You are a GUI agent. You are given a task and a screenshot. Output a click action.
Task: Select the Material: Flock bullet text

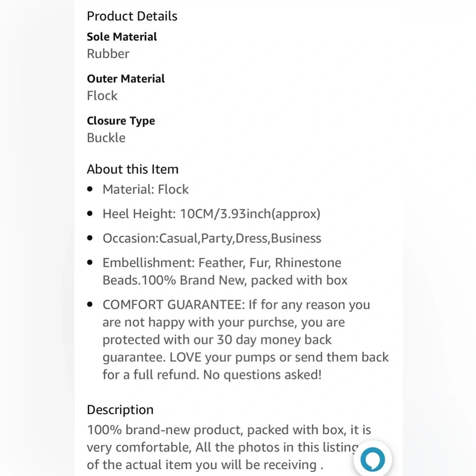pyautogui.click(x=146, y=189)
